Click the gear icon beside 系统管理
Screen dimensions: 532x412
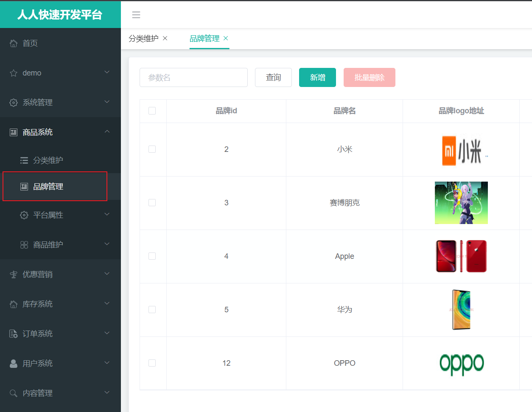pos(14,103)
